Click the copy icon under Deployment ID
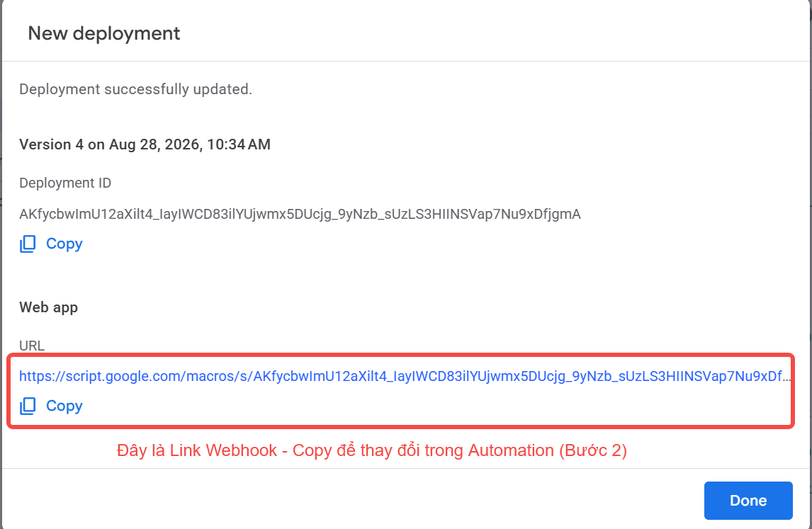This screenshot has width=812, height=529. click(28, 244)
